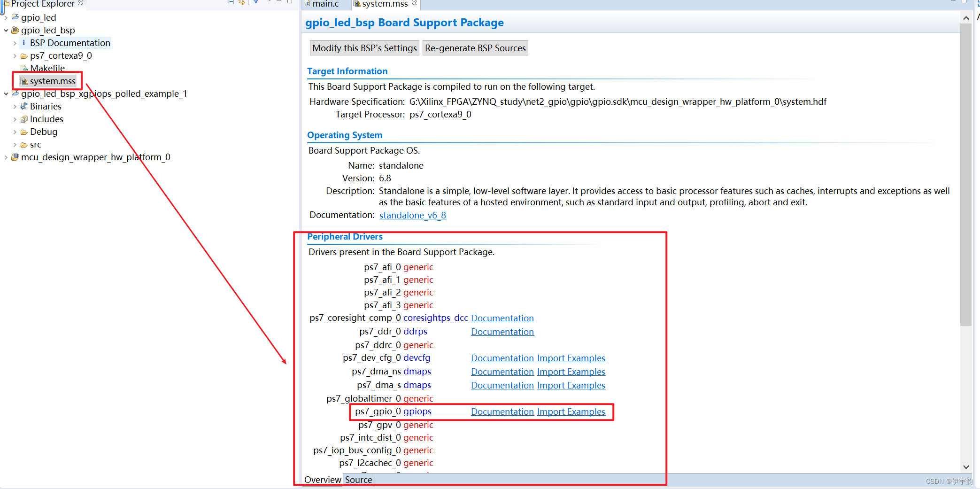Click Modify this BSP's Settings button
This screenshot has width=980, height=489.
pyautogui.click(x=364, y=48)
